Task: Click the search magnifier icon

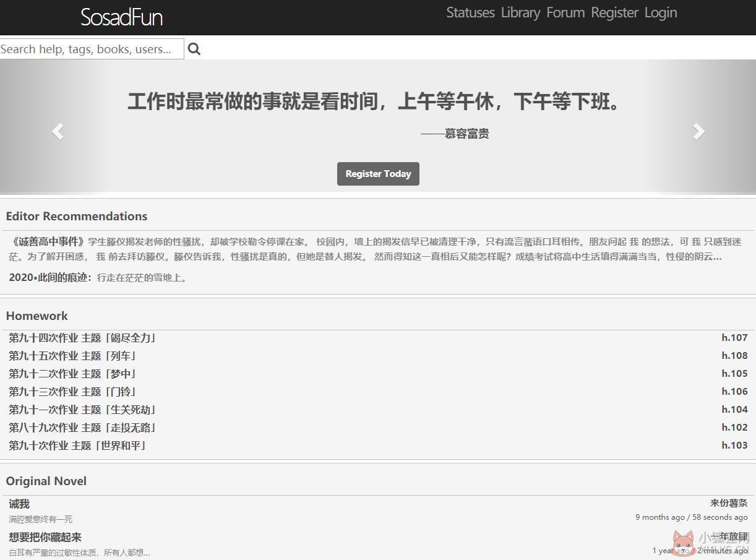Action: pyautogui.click(x=194, y=49)
